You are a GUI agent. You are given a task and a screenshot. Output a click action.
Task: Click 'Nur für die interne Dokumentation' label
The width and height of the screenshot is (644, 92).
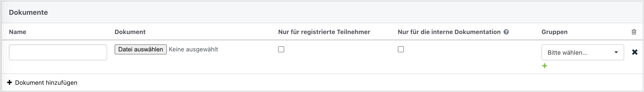(449, 32)
